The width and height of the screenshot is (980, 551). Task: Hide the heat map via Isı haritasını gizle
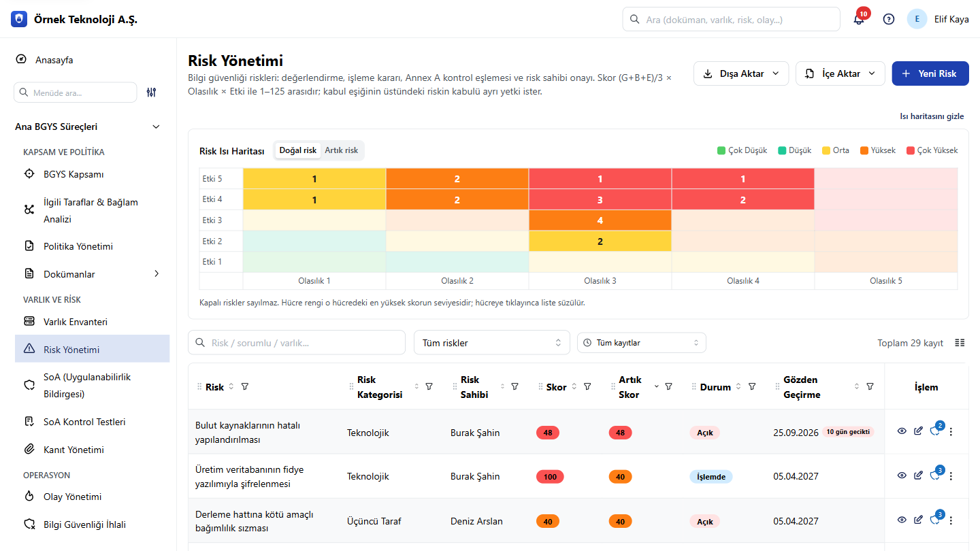point(932,116)
